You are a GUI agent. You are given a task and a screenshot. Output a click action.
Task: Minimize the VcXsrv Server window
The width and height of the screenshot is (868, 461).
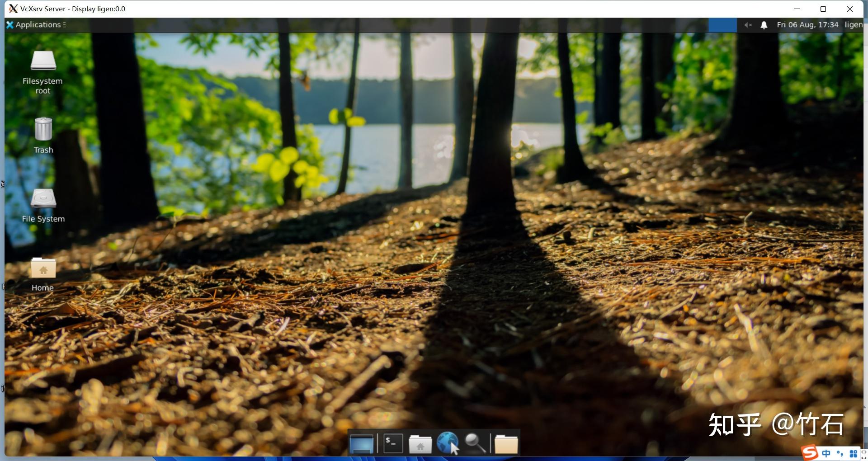pyautogui.click(x=797, y=9)
